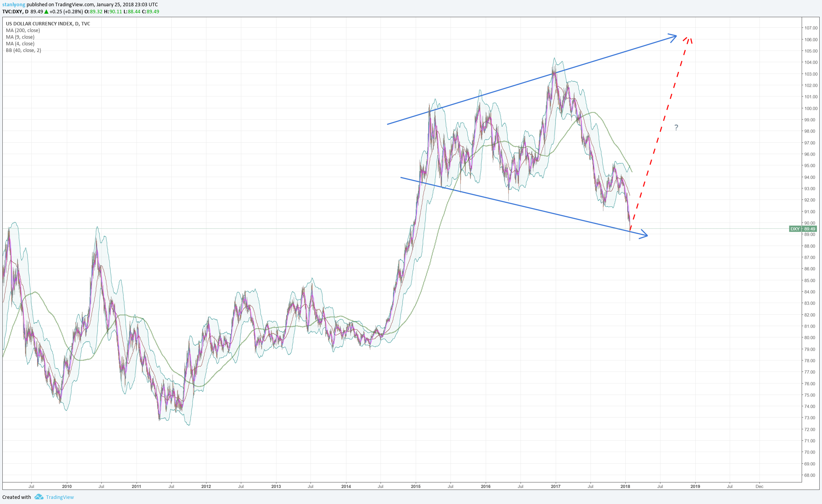Click the 85.00 price axis label
822x504 pixels.
pyautogui.click(x=810, y=280)
